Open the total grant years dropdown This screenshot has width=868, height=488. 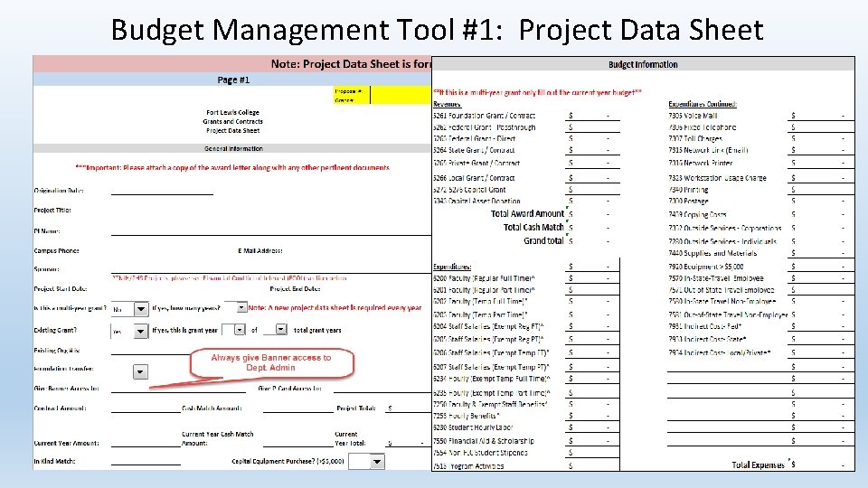click(x=281, y=330)
